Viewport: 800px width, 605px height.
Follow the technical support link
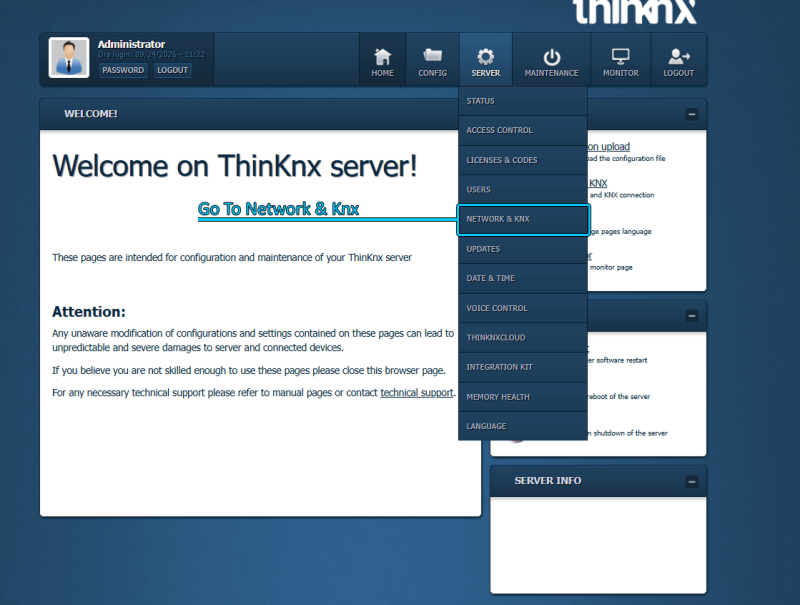(416, 393)
